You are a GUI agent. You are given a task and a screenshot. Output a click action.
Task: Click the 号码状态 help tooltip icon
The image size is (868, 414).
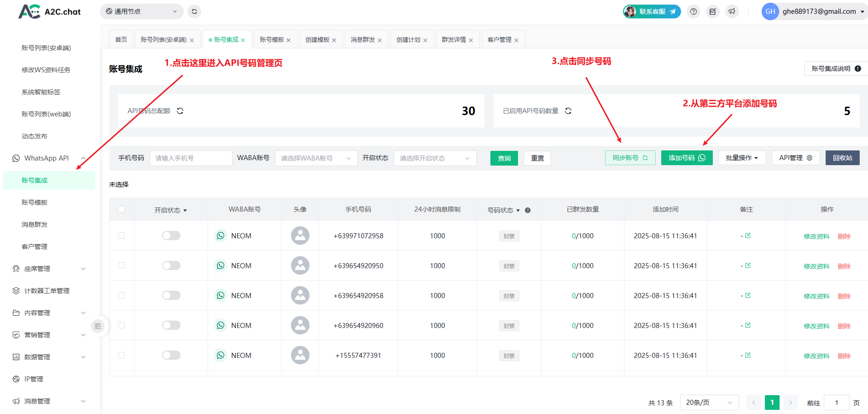528,210
